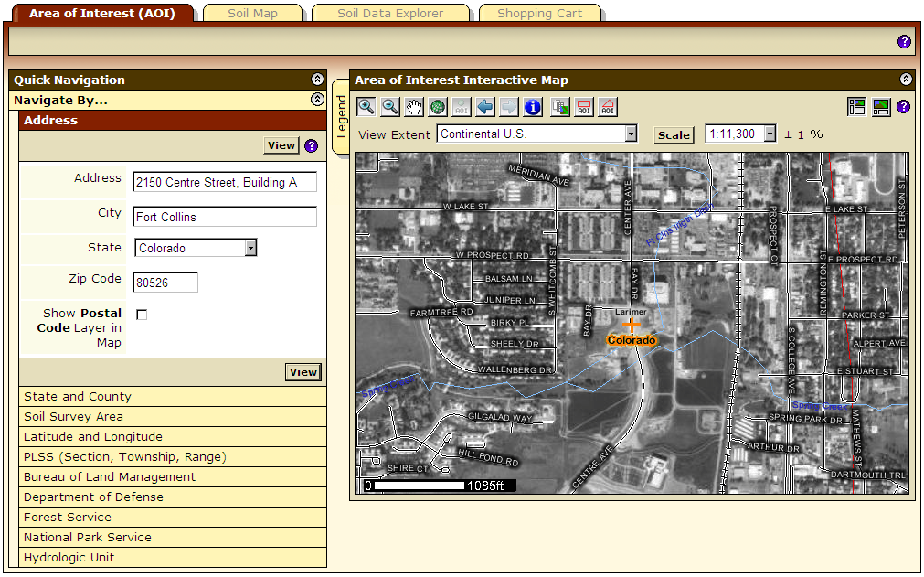Viewport: 924px width, 577px height.
Task: Click the Zip Code field 80526
Action: coord(165,283)
